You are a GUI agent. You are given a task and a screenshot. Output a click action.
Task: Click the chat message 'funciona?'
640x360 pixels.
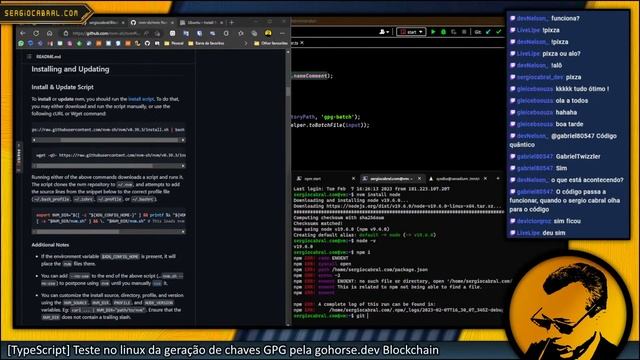[x=565, y=18]
